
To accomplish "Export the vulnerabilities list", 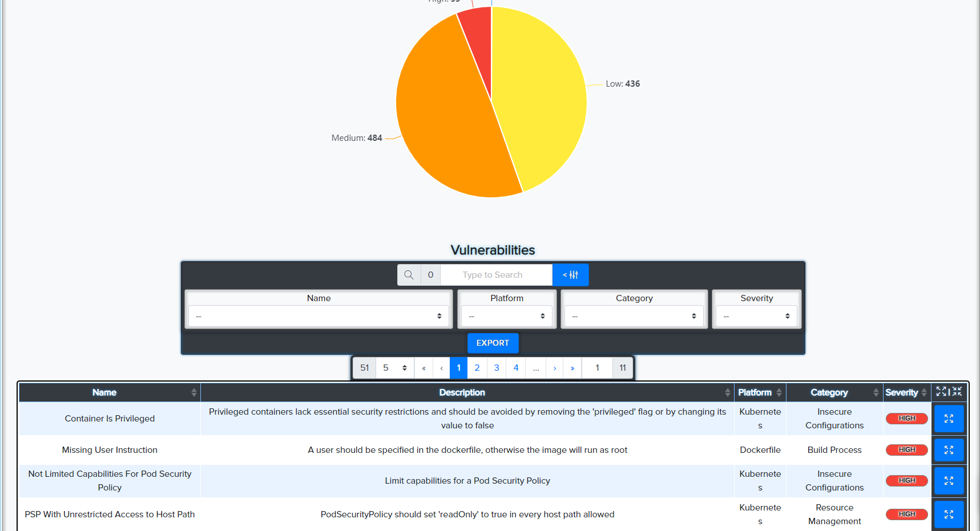I will 493,343.
